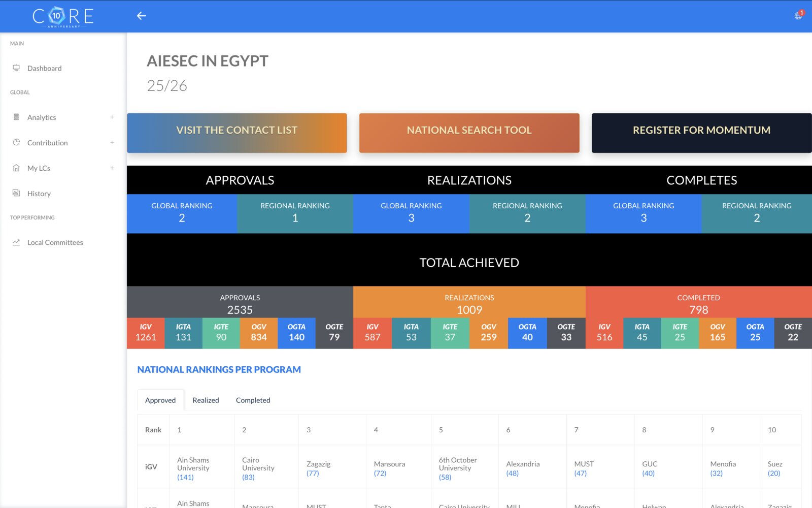812x508 pixels.
Task: Click the Realizations IGTA 53 cell
Action: (411, 333)
